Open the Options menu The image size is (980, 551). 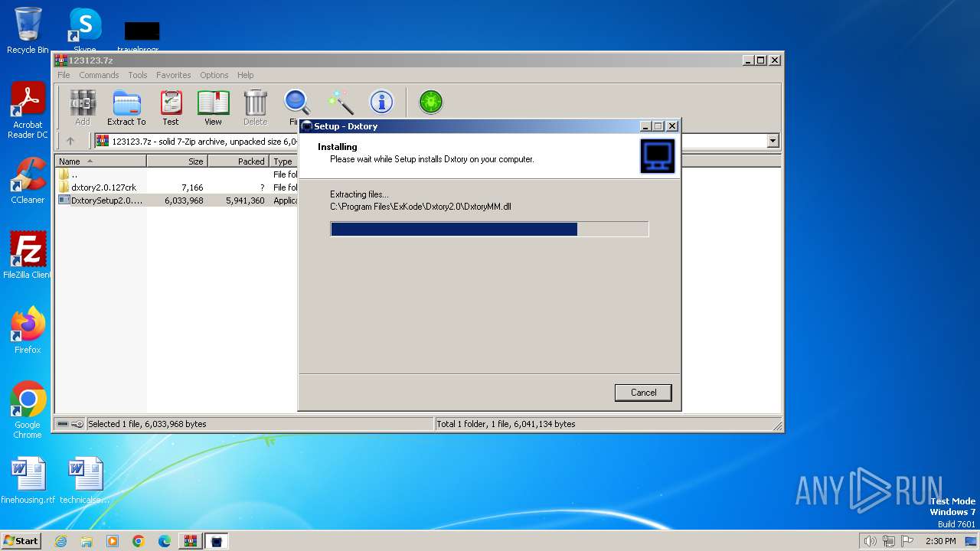click(214, 75)
